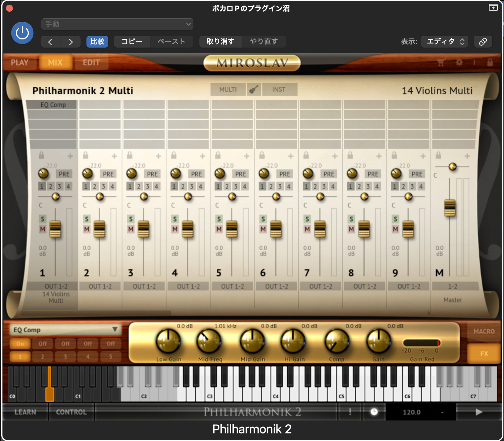
Task: Click the コピー copy button
Action: coord(132,42)
